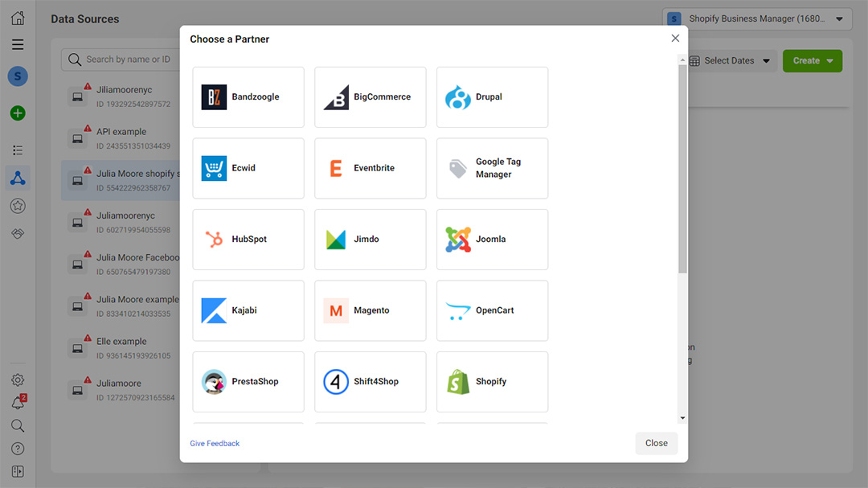868x488 pixels.
Task: Click the search magnifier in sidebar
Action: coord(18,425)
